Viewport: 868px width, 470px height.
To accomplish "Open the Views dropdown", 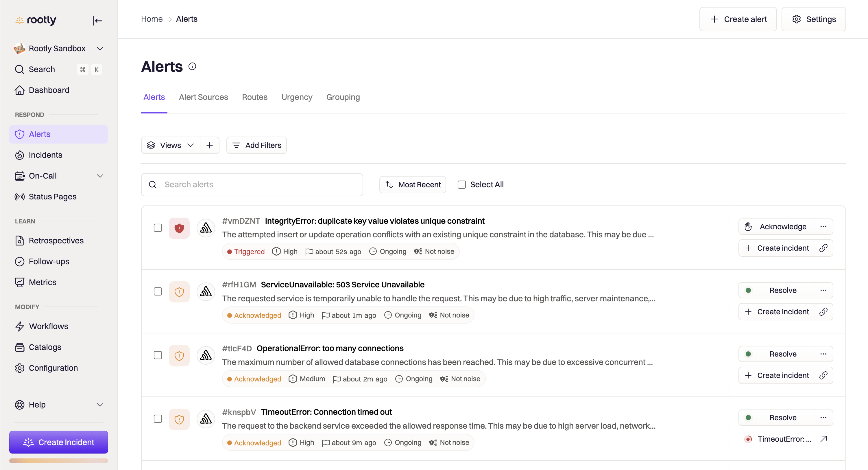I will coord(171,145).
